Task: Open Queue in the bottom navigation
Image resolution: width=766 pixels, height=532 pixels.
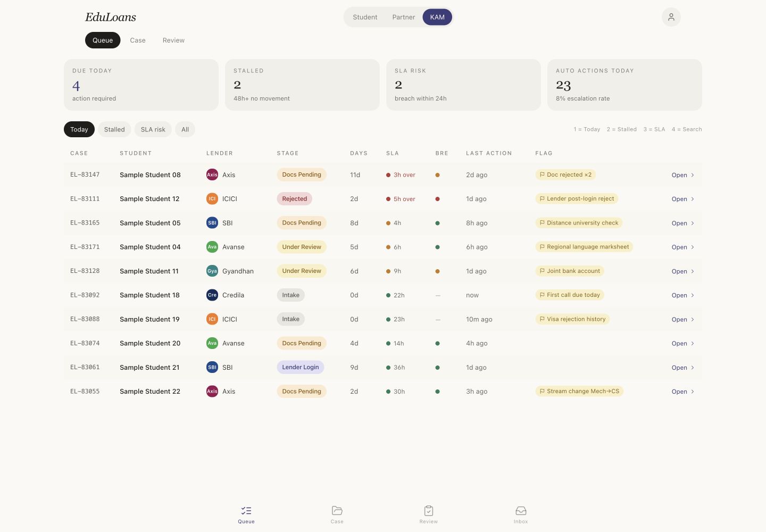Action: coord(246,514)
